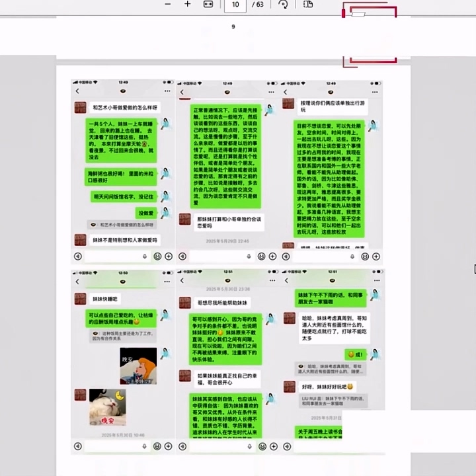Open three-dot menu in chat dated 5月30日 23:38
The width and height of the screenshot is (476, 476).
[272, 280]
